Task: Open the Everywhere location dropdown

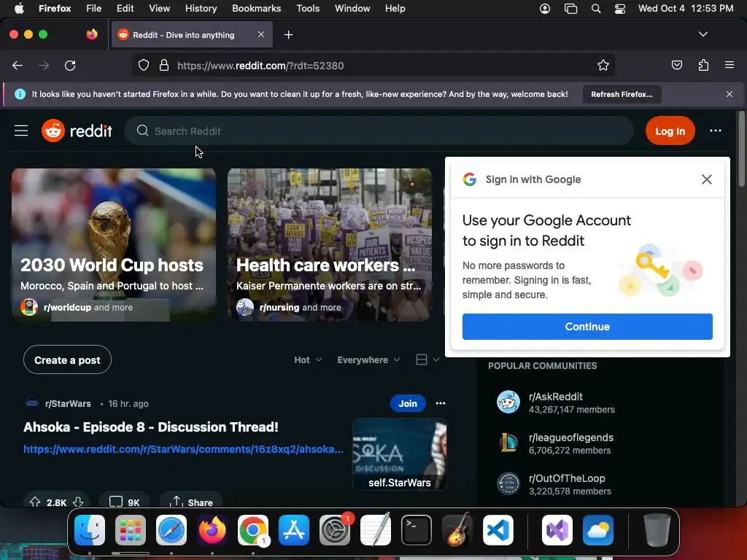Action: [368, 360]
